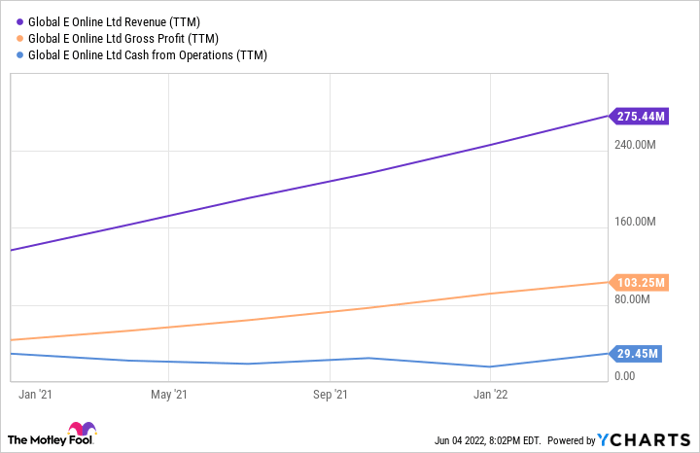Click the Sep '21 x-axis label

pos(330,395)
